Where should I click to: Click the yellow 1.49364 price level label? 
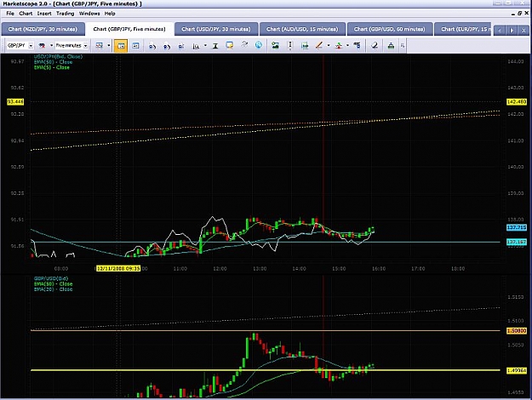point(517,370)
